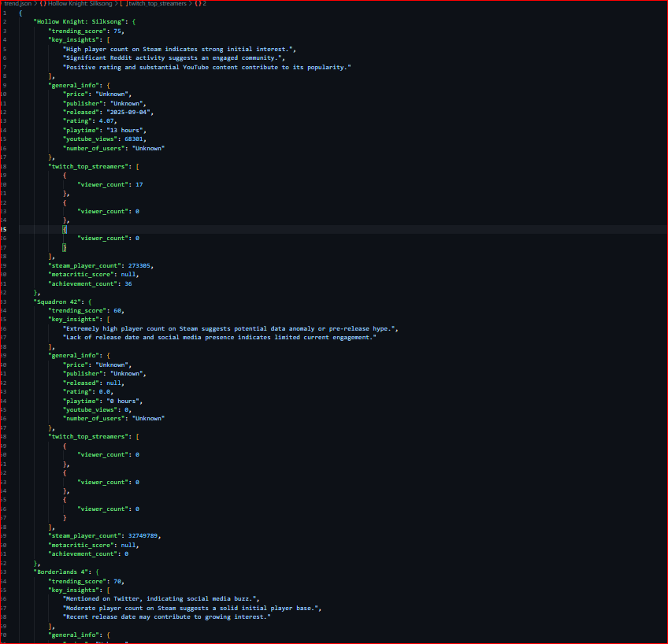Select the Hollow Knight: Silksong breadcrumb
This screenshot has height=644, width=668.
80,3
